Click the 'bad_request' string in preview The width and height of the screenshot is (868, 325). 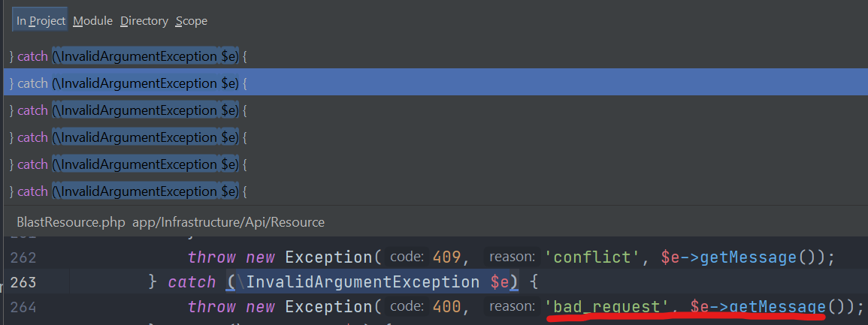[x=606, y=307]
